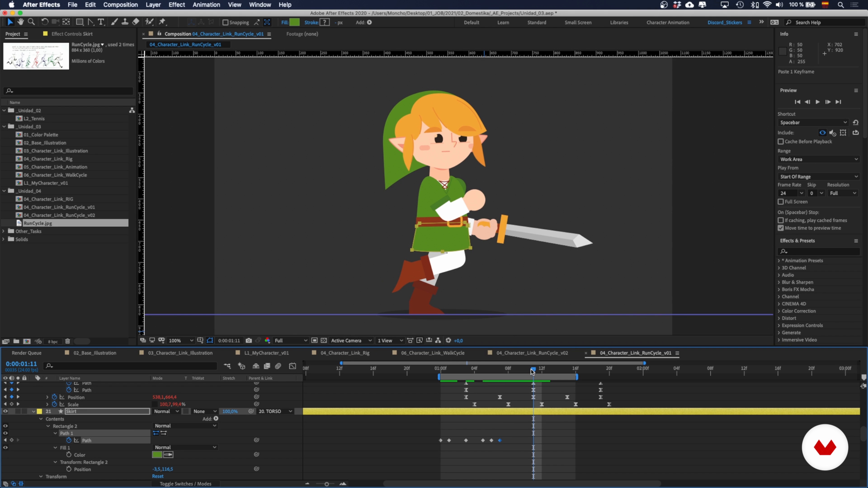This screenshot has width=868, height=488.
Task: Adjust the timeline zoom slider
Action: pos(326,484)
